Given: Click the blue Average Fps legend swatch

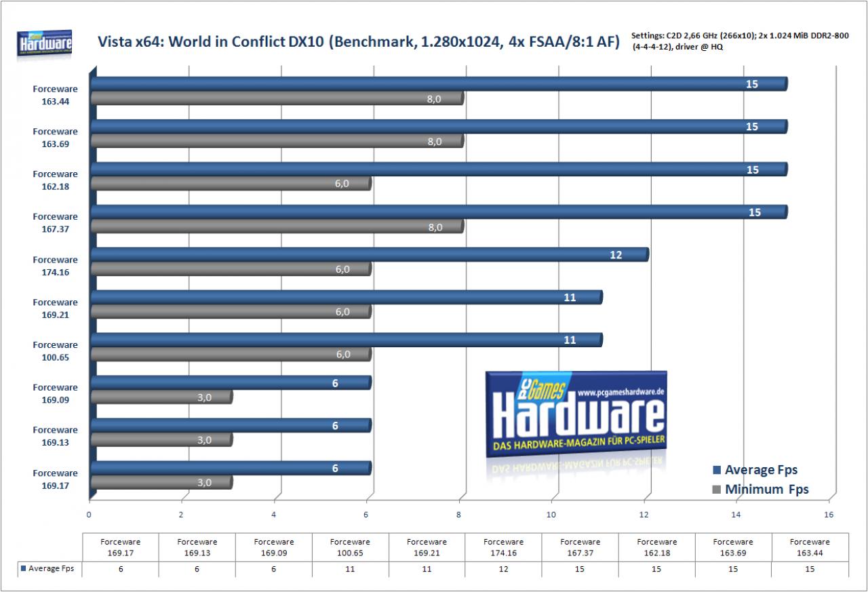Looking at the screenshot, I should [x=716, y=470].
